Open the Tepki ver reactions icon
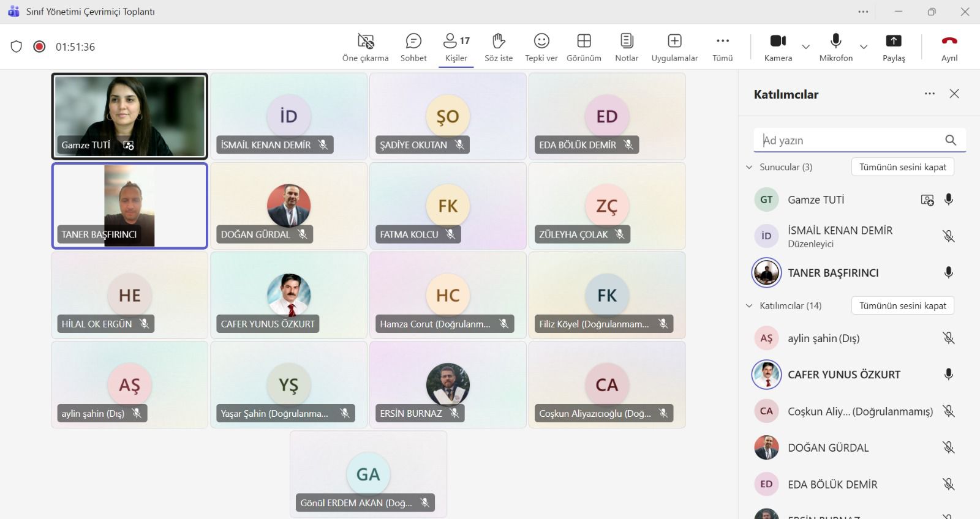This screenshot has height=519, width=980. click(541, 42)
